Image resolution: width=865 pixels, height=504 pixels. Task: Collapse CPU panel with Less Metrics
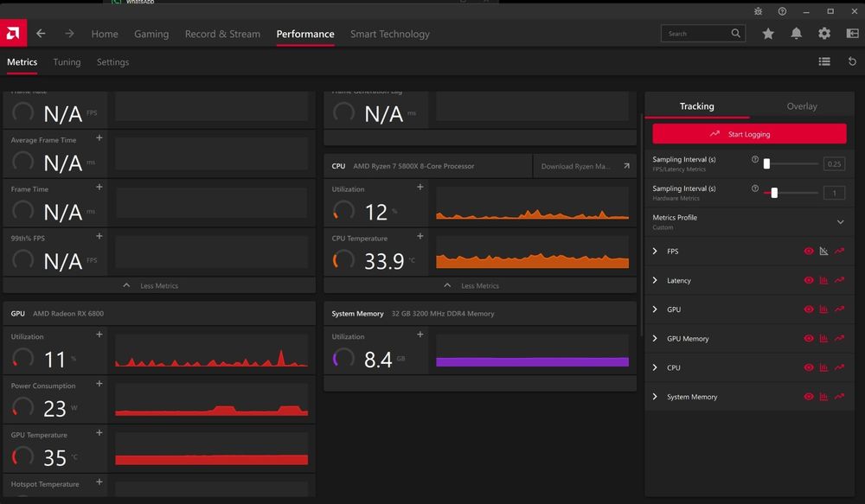(480, 285)
